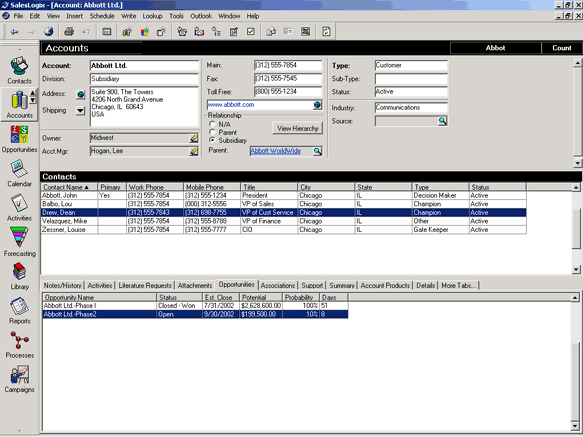Click the account details scroll-up arrow
The height and width of the screenshot is (437, 583).
(577, 63)
